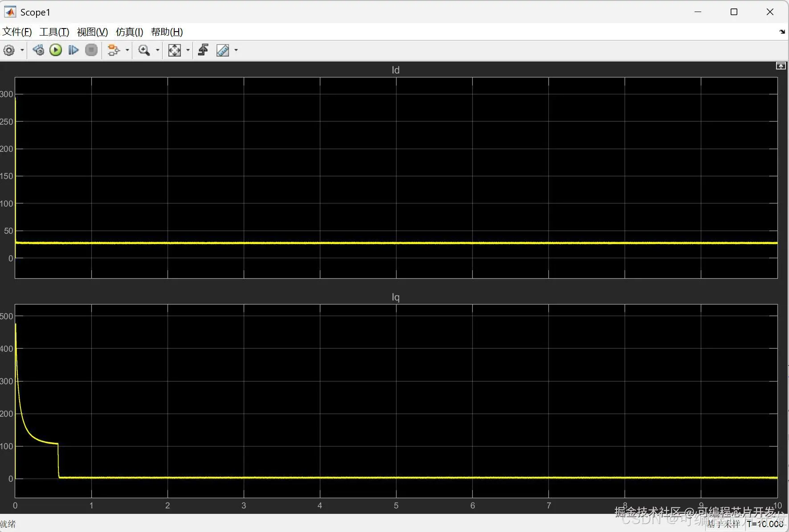The image size is (789, 532).
Task: Click the Iq plot title
Action: point(396,297)
